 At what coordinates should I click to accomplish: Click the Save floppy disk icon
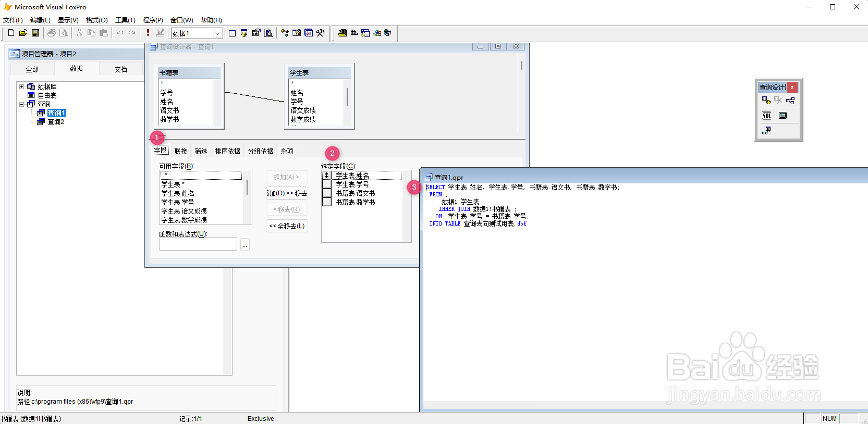point(35,33)
